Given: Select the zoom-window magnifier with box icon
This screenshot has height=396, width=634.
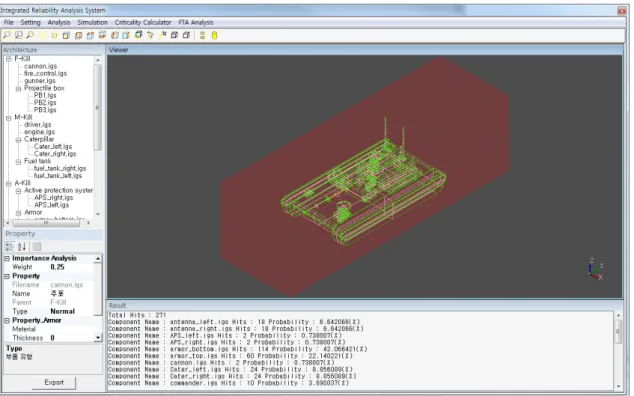Looking at the screenshot, I should click(x=19, y=36).
